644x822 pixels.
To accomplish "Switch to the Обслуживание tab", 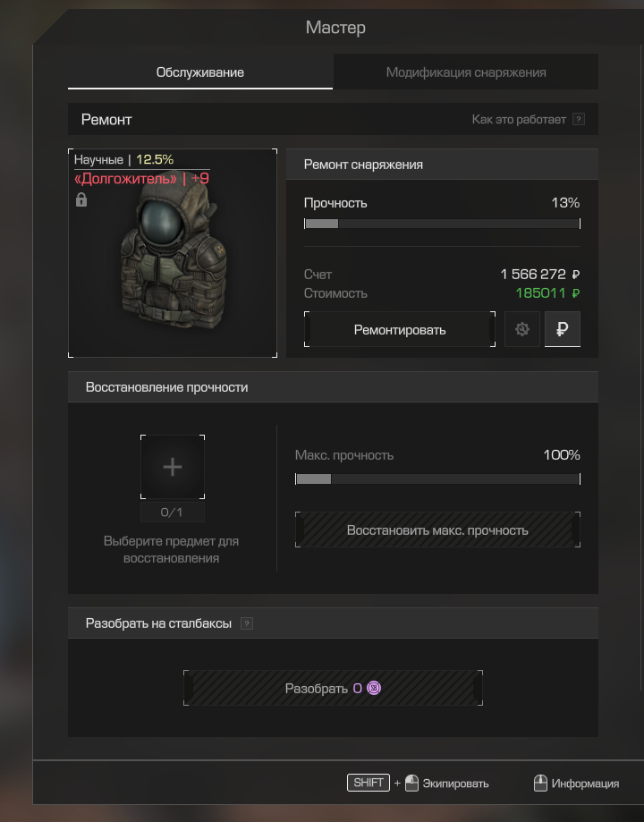I will pyautogui.click(x=199, y=72).
